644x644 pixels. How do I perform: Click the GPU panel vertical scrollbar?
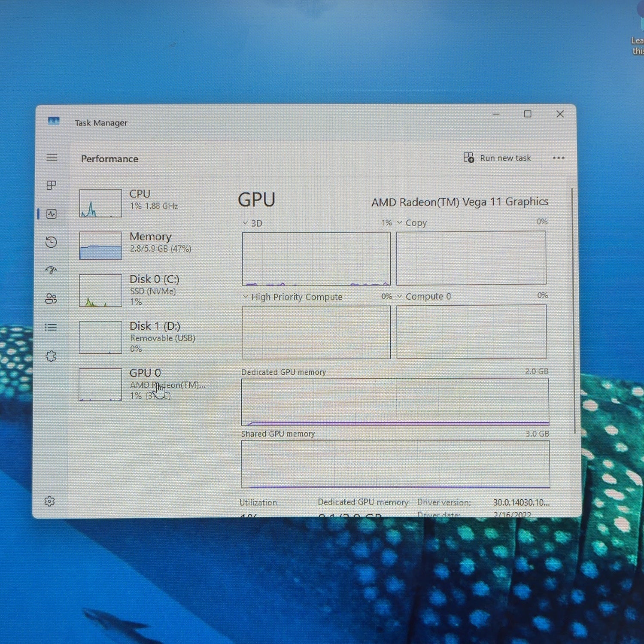pos(573,311)
